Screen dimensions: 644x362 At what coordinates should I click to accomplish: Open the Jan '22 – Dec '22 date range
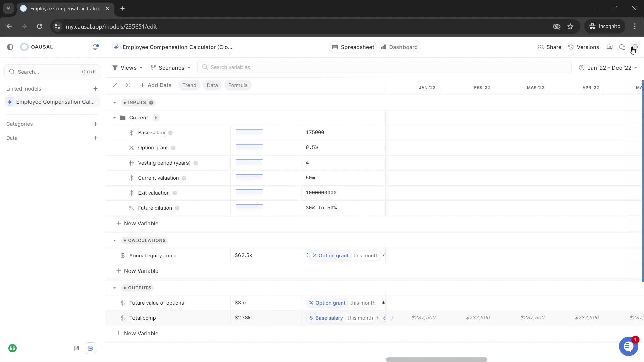point(608,68)
